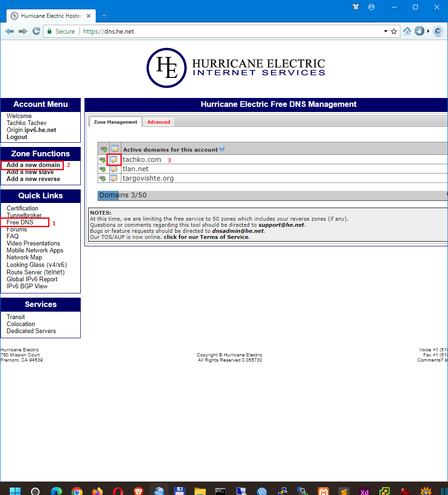Open the Certification quick link
This screenshot has height=495, width=448.
click(22, 209)
